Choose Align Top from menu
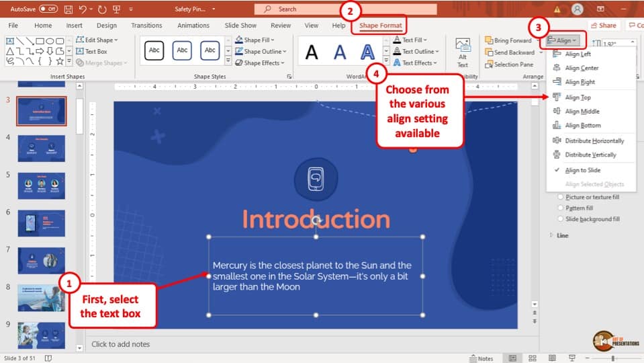 pos(578,97)
